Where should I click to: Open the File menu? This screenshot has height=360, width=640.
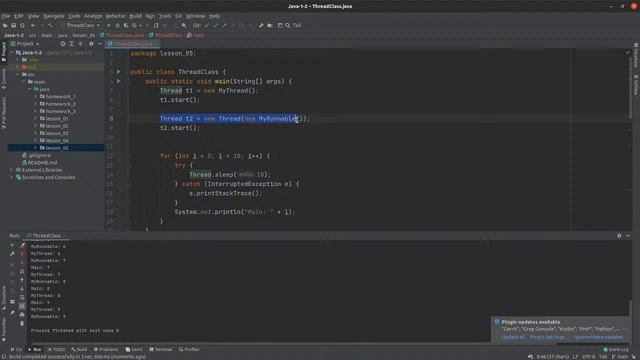coord(6,16)
